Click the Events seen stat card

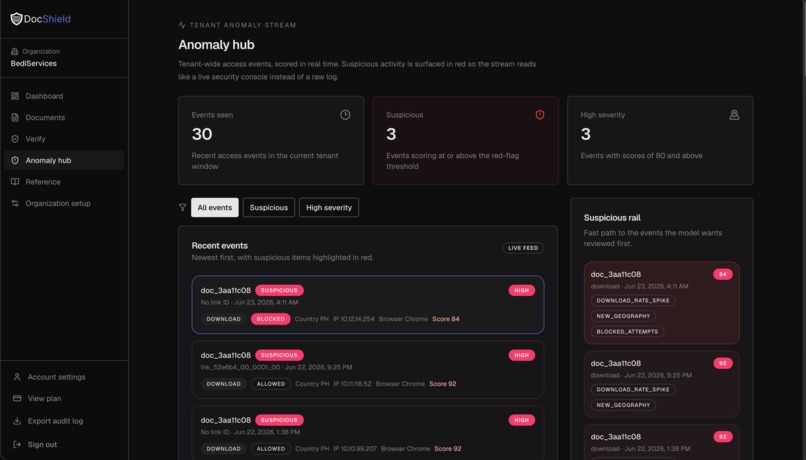271,140
